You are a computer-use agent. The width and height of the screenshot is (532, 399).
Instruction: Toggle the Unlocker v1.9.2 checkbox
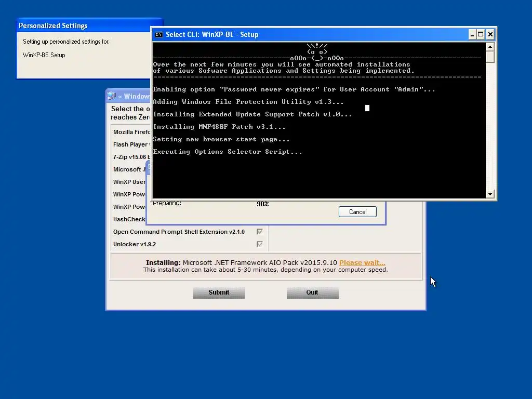click(260, 244)
